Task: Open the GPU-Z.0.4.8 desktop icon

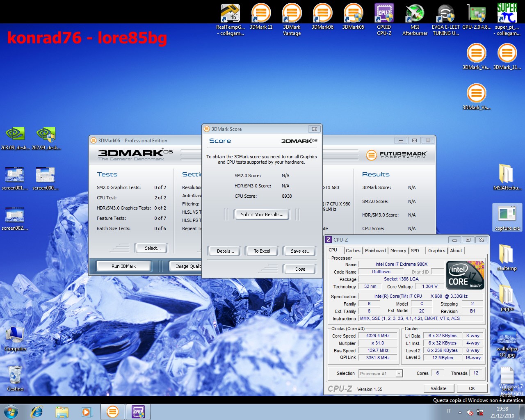Action: point(477,16)
